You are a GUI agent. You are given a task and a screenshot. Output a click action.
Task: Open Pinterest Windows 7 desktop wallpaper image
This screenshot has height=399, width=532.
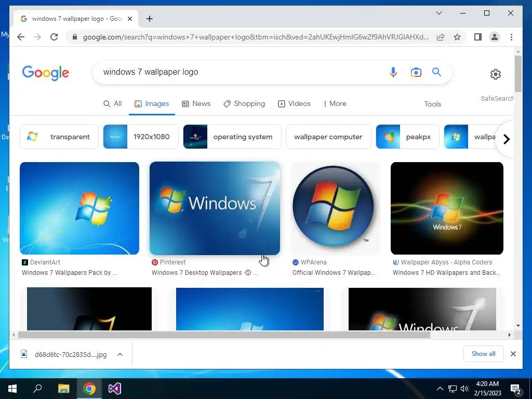[215, 208]
